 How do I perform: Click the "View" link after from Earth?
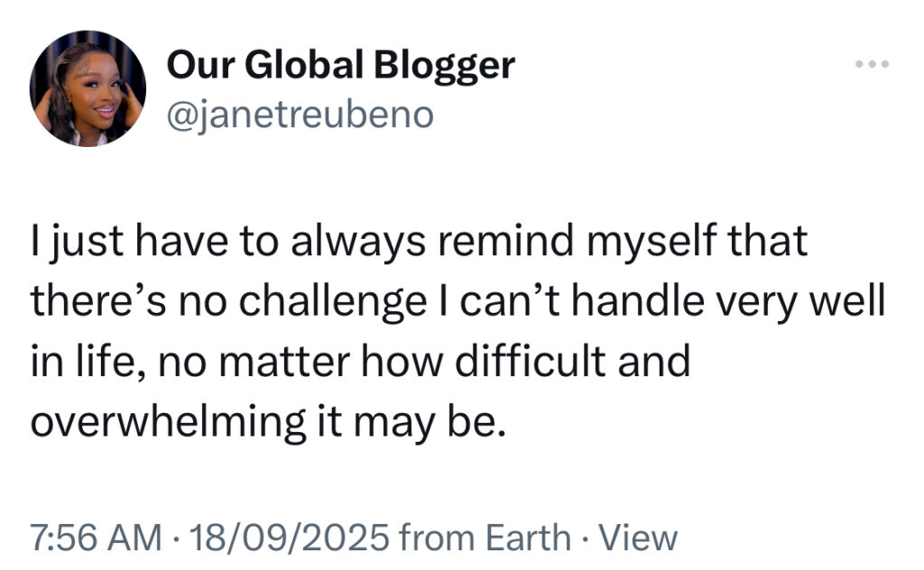pos(638,537)
